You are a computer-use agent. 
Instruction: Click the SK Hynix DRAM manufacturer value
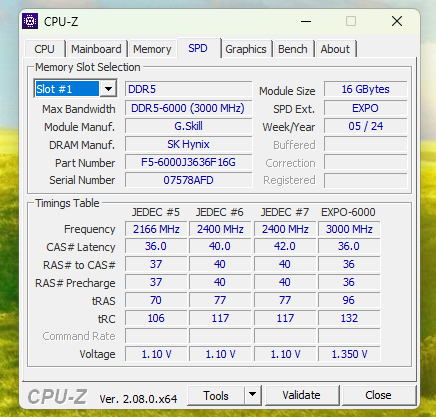tap(189, 144)
